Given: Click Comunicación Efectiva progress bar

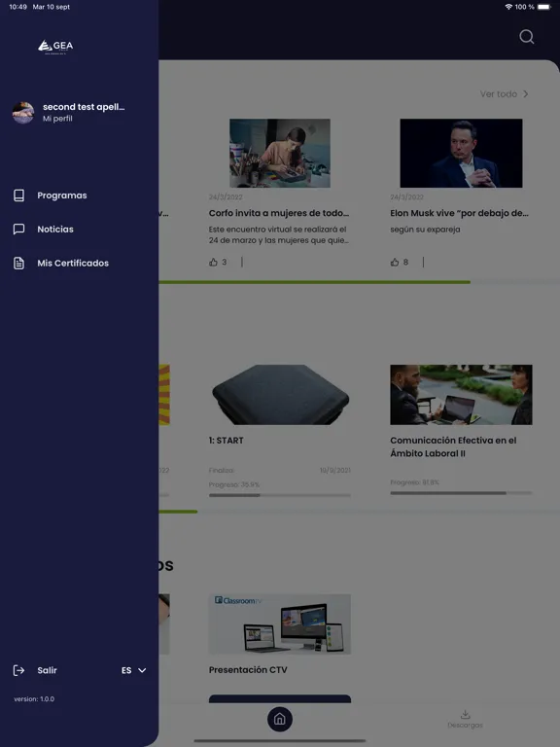Looking at the screenshot, I should click(461, 493).
